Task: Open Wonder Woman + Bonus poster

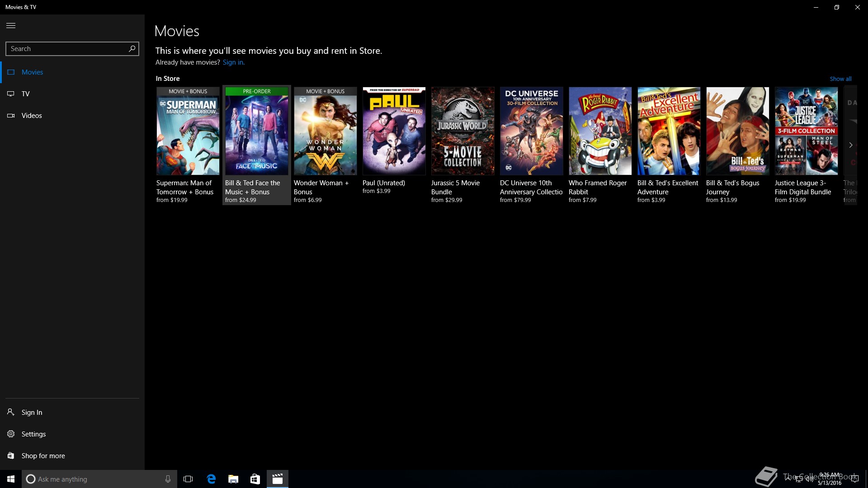Action: (x=325, y=131)
